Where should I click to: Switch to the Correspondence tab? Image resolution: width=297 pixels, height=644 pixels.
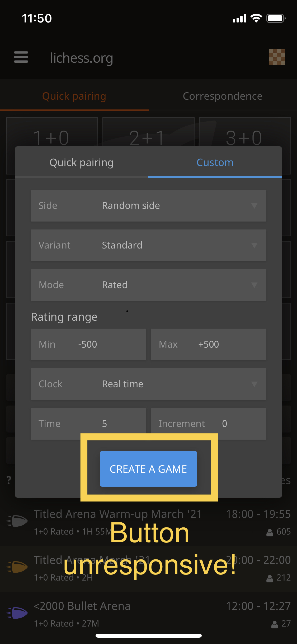click(x=222, y=96)
